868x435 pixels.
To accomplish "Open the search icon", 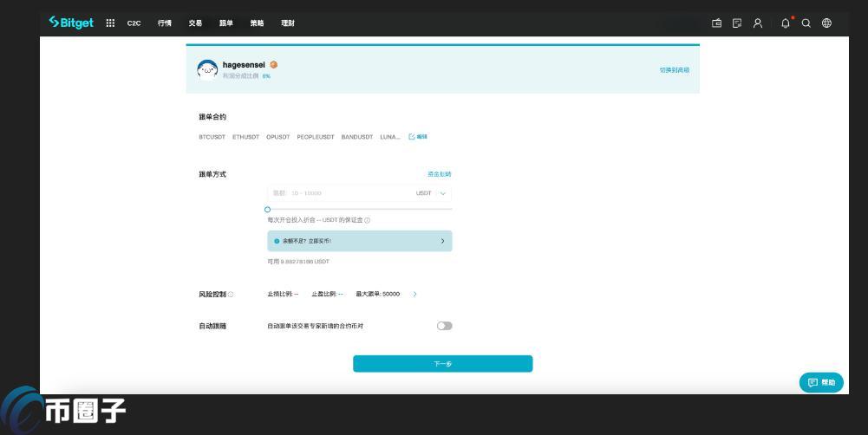I will click(806, 23).
